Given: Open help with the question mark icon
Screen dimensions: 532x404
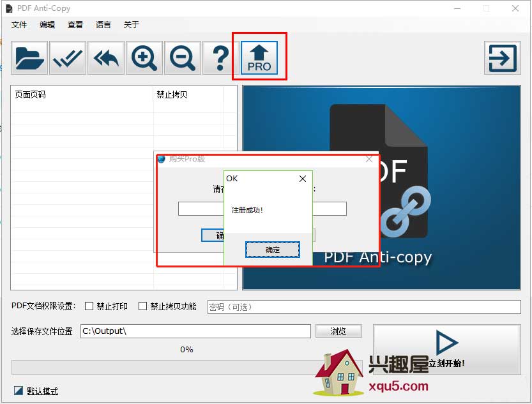Looking at the screenshot, I should click(220, 58).
